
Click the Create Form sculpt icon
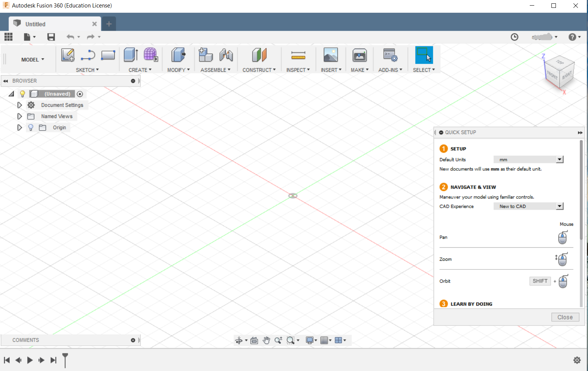click(x=150, y=55)
